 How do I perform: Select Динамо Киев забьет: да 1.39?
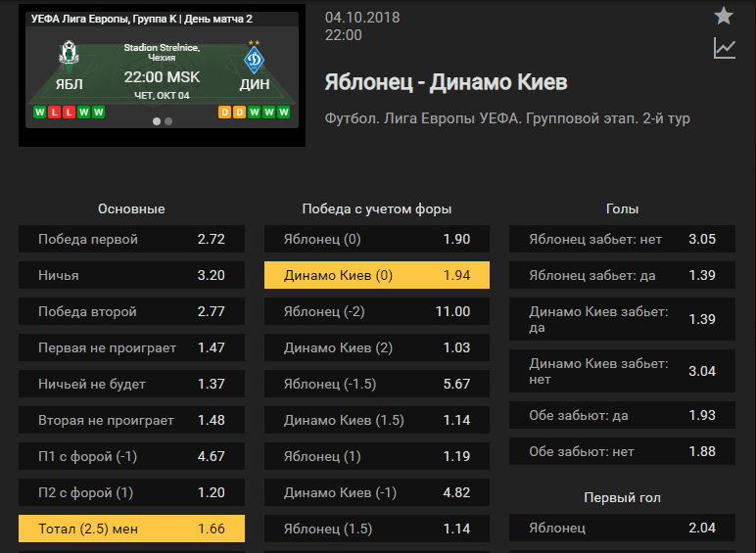click(623, 319)
